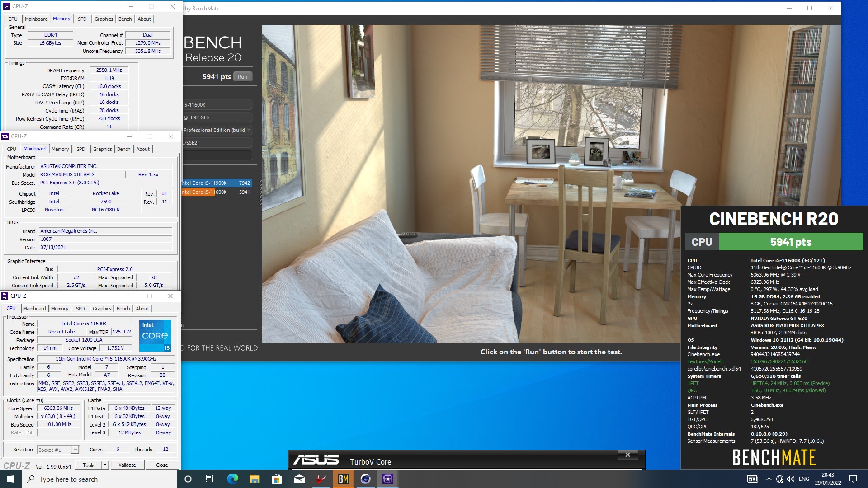Select Intel Core i5-11600K ranking bar
Screen dimensions: 868x488
click(217, 192)
